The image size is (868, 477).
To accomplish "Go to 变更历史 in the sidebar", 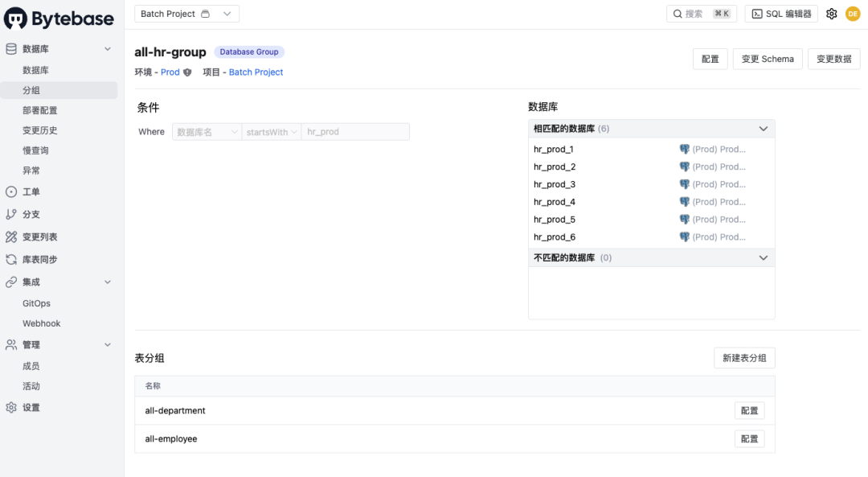I will 40,130.
